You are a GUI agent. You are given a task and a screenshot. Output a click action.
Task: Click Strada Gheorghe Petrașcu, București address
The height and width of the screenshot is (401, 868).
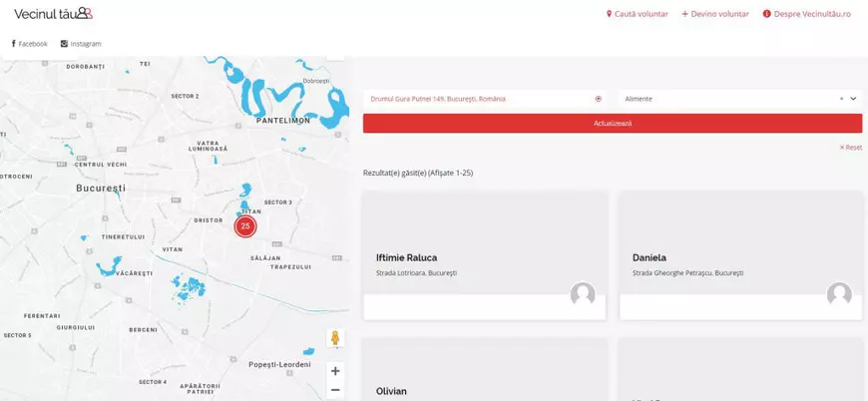coord(687,273)
